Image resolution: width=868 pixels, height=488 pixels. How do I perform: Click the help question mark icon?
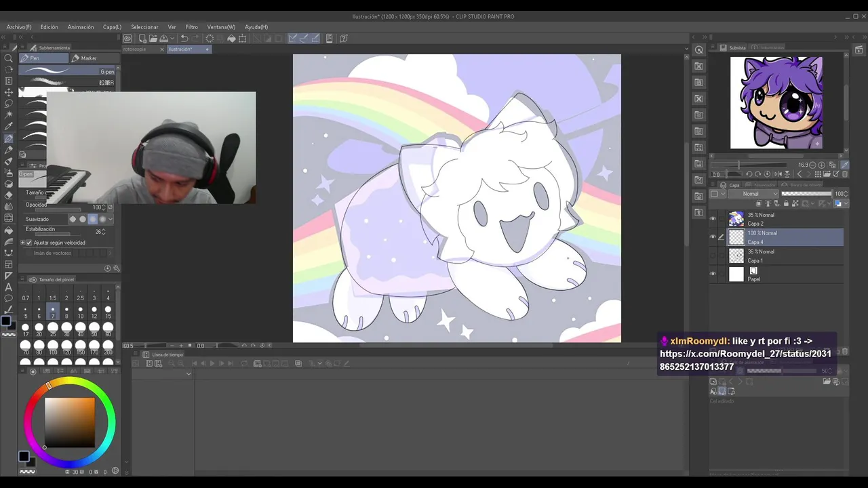point(344,39)
